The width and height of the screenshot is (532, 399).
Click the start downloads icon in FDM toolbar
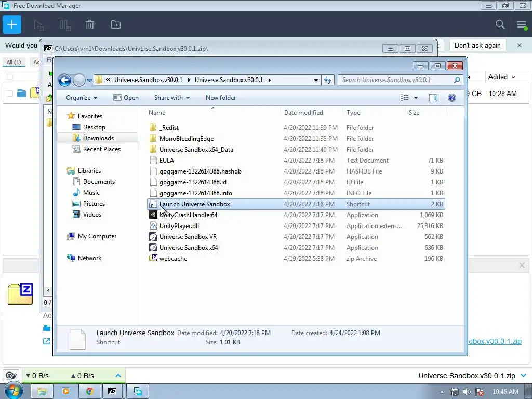pyautogui.click(x=38, y=25)
